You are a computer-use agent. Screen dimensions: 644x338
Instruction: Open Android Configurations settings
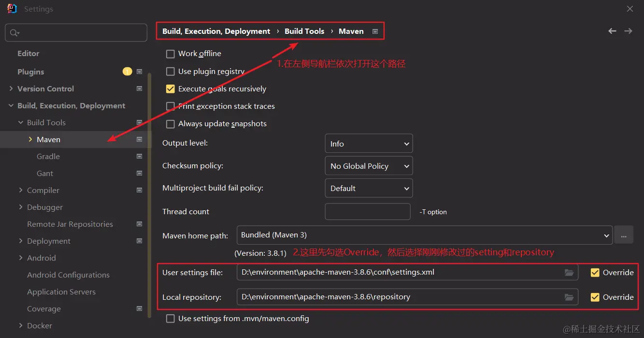coord(68,275)
